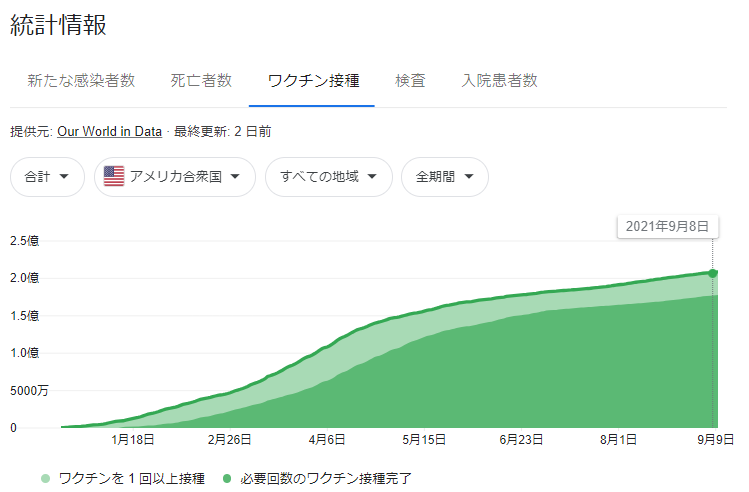Viewport: 749px width, 492px height.
Task: Select the ワクチン接種 tab
Action: (x=313, y=80)
